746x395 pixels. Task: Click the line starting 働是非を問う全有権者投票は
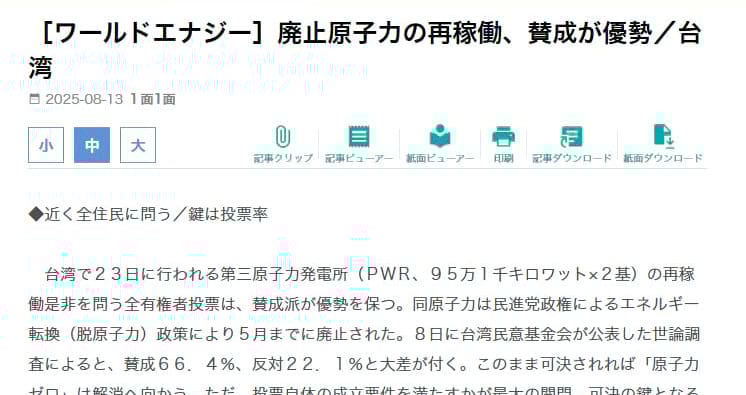(x=364, y=304)
